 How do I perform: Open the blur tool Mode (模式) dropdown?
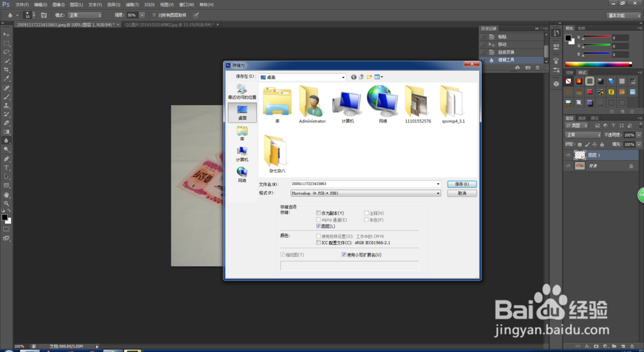(x=85, y=15)
